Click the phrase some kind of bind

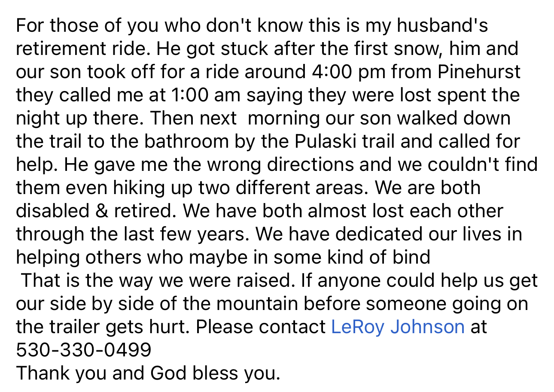pyautogui.click(x=352, y=257)
